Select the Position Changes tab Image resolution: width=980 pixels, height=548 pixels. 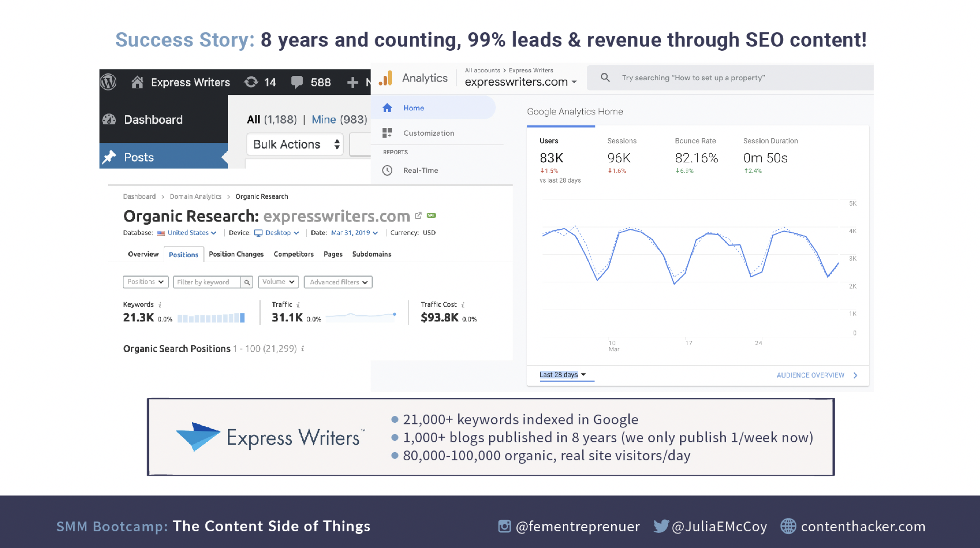click(x=236, y=254)
